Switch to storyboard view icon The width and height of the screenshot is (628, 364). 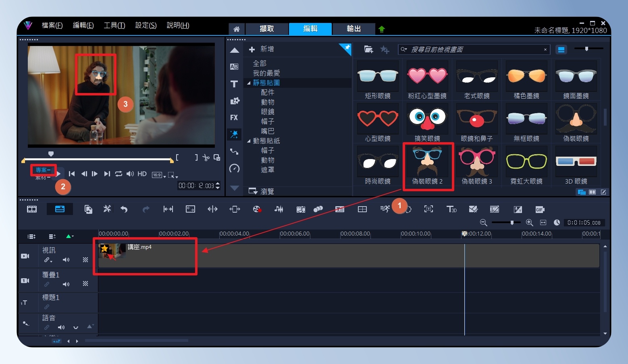point(32,209)
